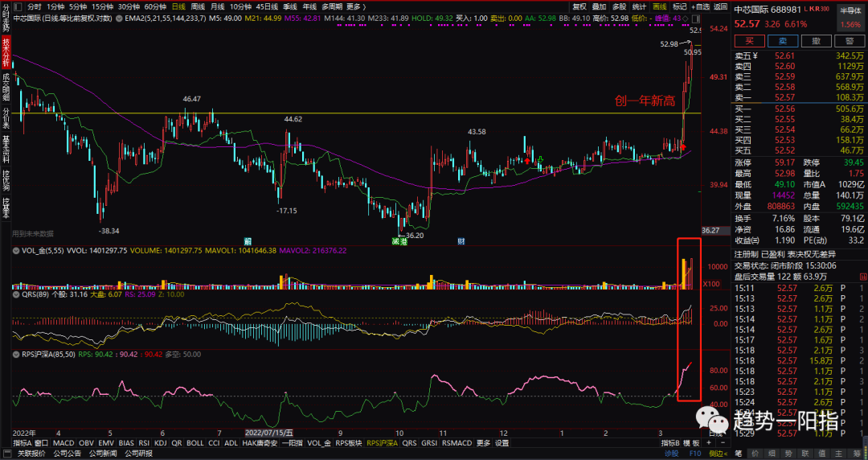
Task: Switch to 5分钟 period
Action: (77, 6)
